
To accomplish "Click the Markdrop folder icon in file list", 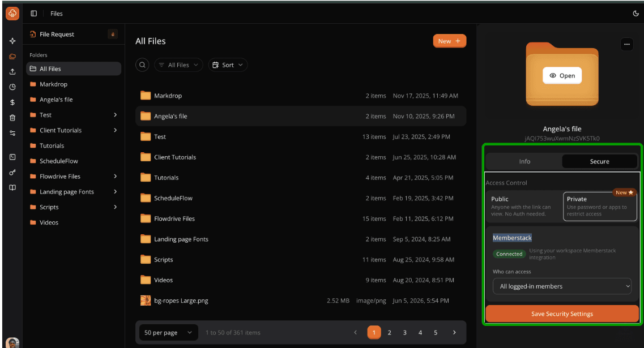I will (146, 96).
